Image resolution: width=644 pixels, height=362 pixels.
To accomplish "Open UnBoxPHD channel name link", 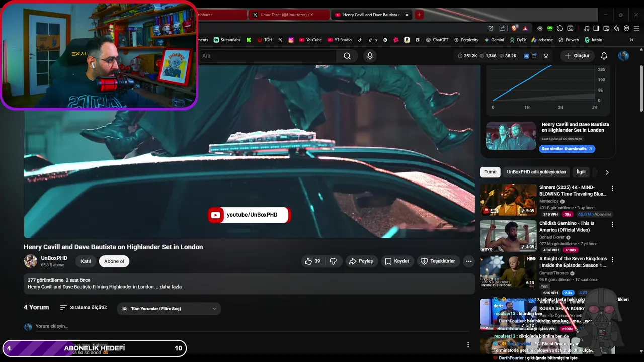I will (54, 258).
